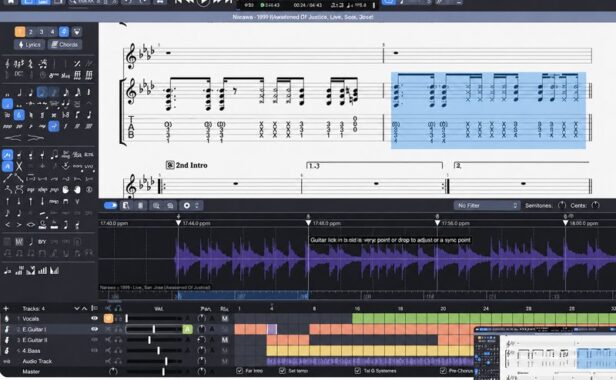Click the highlighted mf dynamic icon

[x=54, y=126]
